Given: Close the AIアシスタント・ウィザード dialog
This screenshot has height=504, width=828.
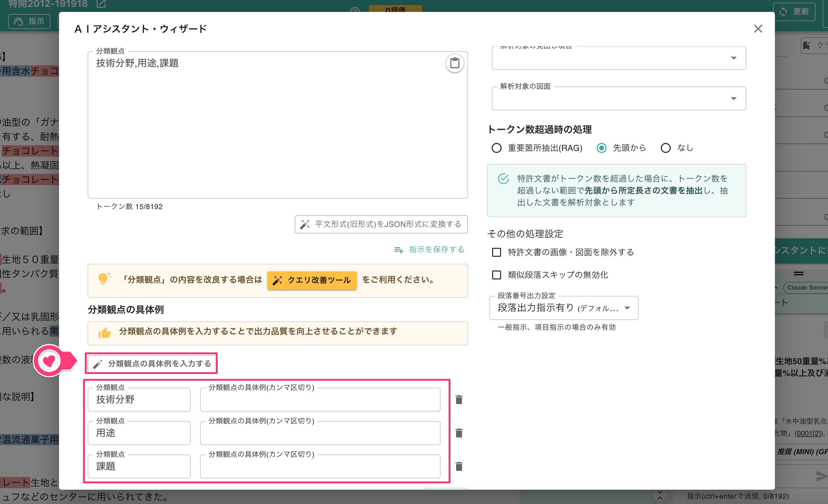Looking at the screenshot, I should [758, 29].
